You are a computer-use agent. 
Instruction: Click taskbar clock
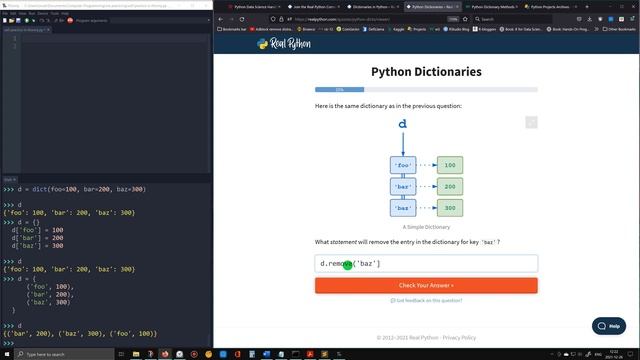click(x=614, y=354)
